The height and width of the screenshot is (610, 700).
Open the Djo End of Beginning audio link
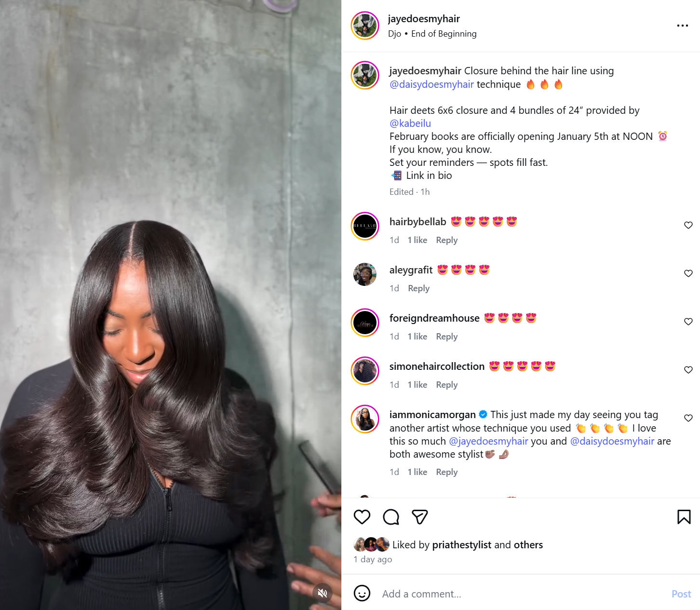pos(432,34)
